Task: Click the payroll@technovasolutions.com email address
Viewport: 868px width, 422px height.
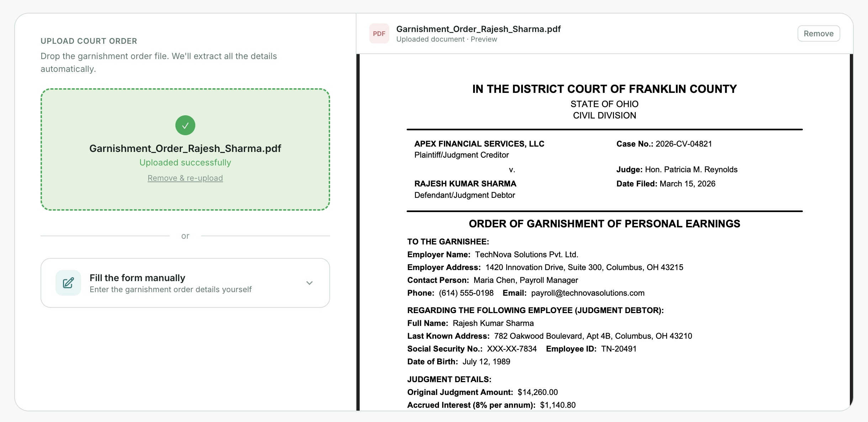Action: [587, 293]
